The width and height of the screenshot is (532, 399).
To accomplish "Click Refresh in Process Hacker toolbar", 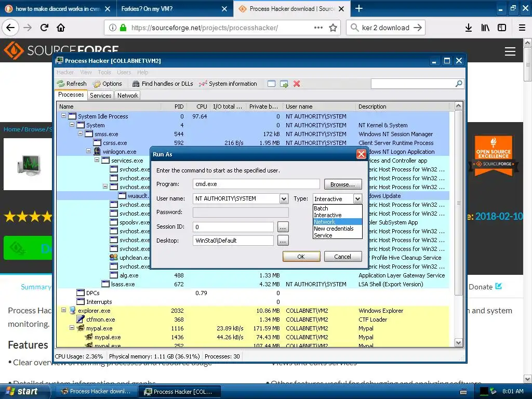I will pyautogui.click(x=72, y=84).
